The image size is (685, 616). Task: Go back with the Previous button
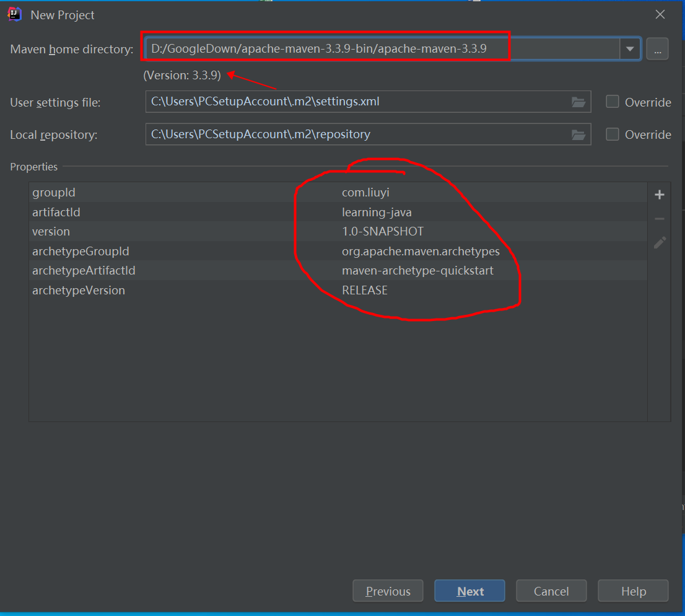tap(388, 591)
